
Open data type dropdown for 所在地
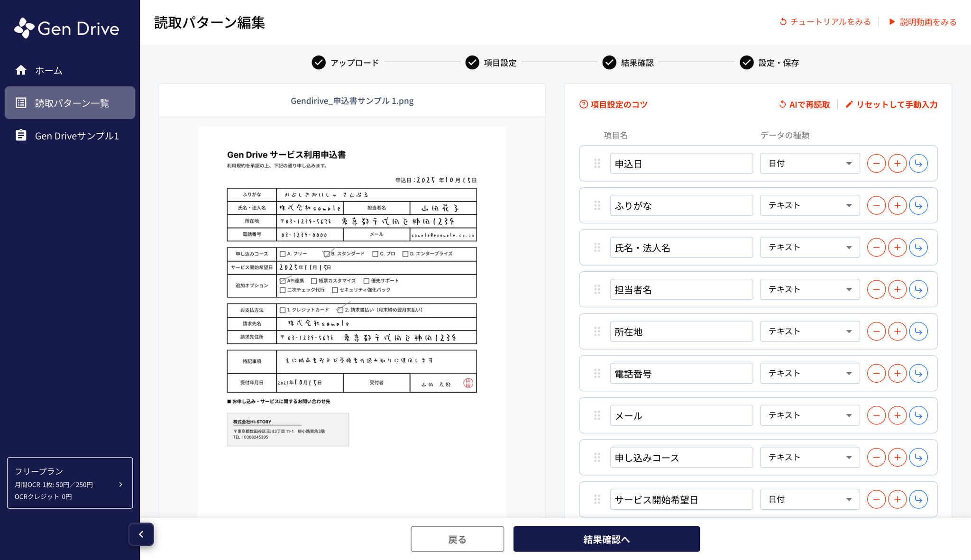coord(810,331)
